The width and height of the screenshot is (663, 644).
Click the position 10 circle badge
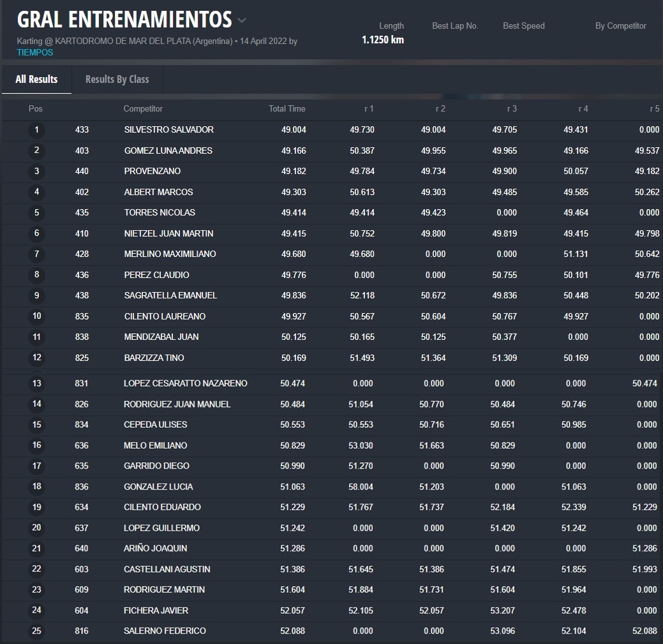click(36, 316)
